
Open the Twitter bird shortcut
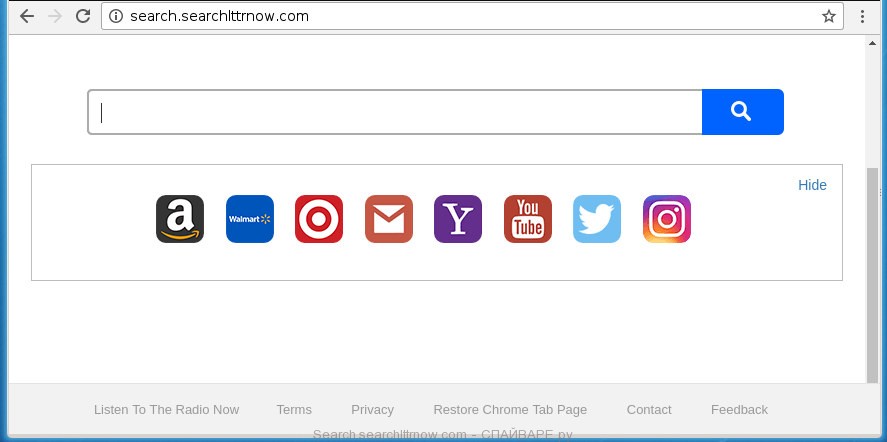(597, 219)
